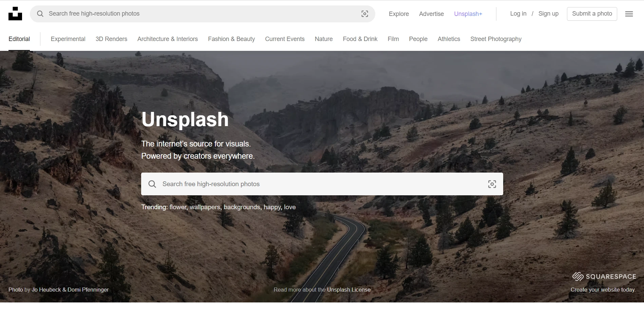Select the Athletics tab
644x316 pixels.
click(449, 39)
